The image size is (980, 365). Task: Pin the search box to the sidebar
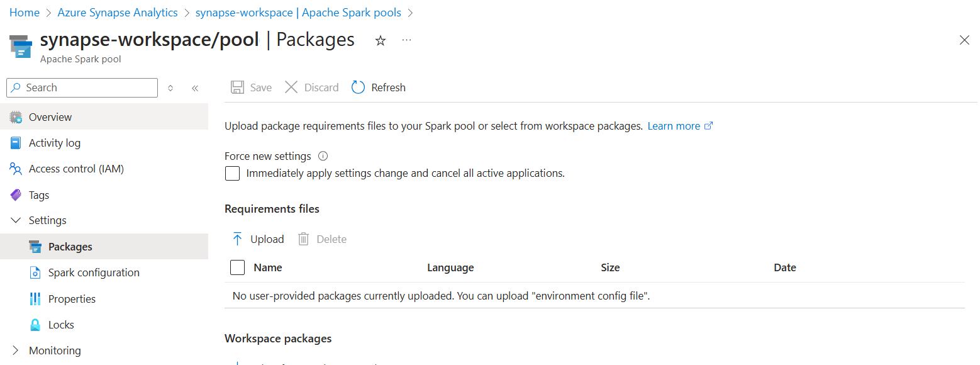(170, 87)
